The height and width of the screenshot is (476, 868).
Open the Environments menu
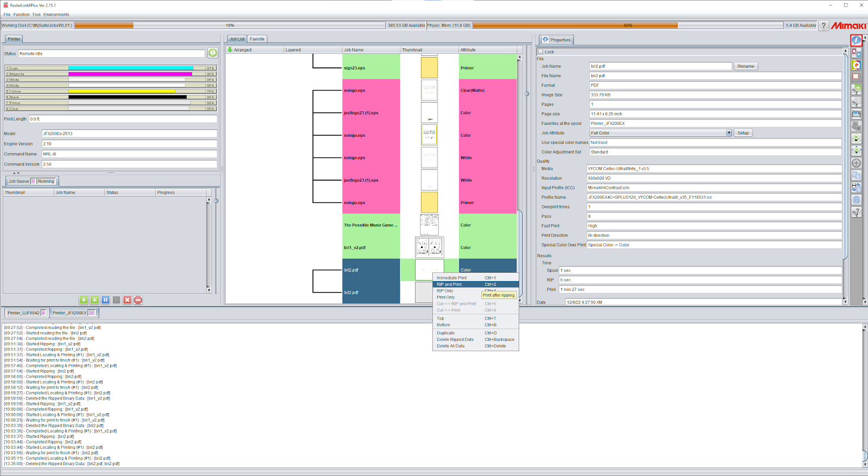pos(56,15)
